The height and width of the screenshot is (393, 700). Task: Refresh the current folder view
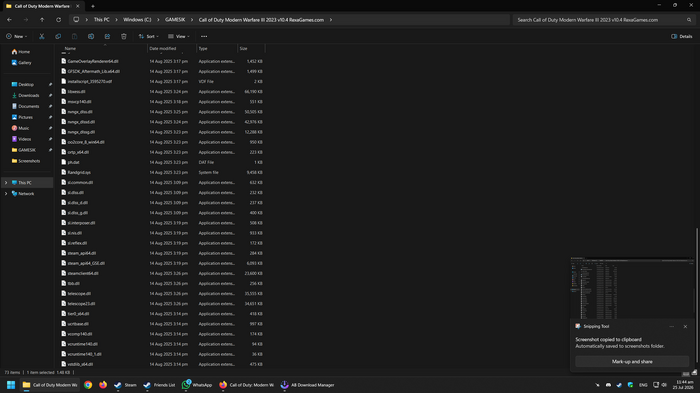58,20
